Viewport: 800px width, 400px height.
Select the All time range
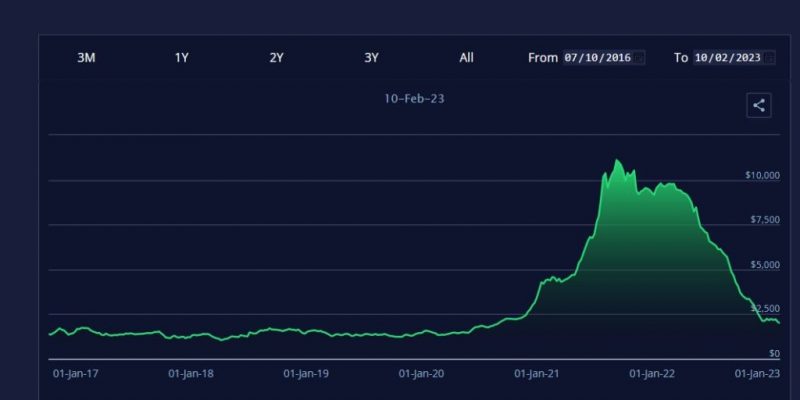466,58
